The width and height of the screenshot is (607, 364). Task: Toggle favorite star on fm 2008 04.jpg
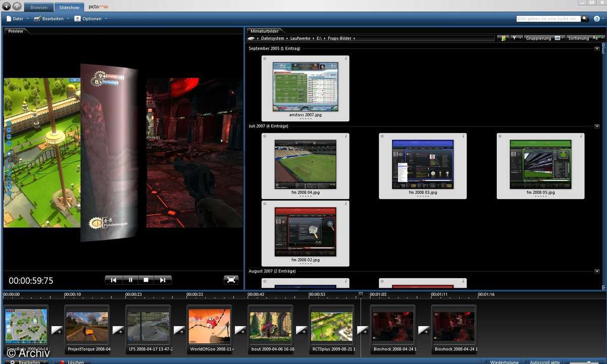265,136
